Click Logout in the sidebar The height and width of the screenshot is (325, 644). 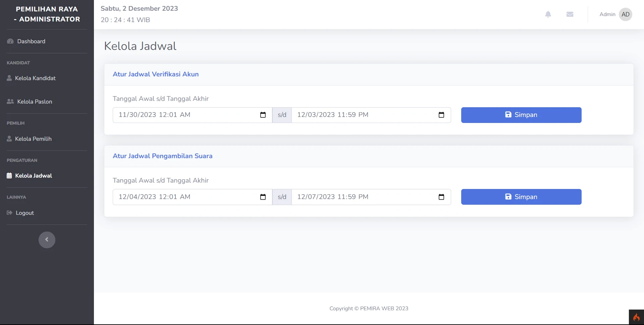tap(25, 213)
